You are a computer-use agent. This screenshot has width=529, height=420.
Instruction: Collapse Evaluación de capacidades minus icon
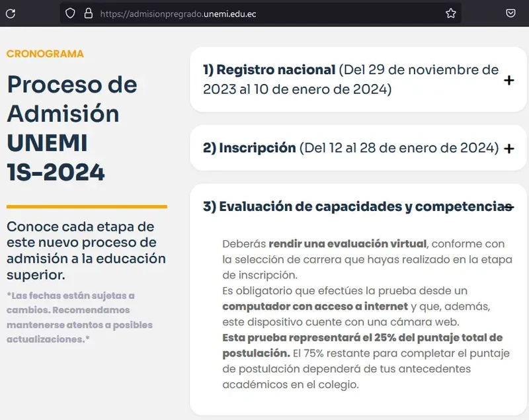[509, 207]
